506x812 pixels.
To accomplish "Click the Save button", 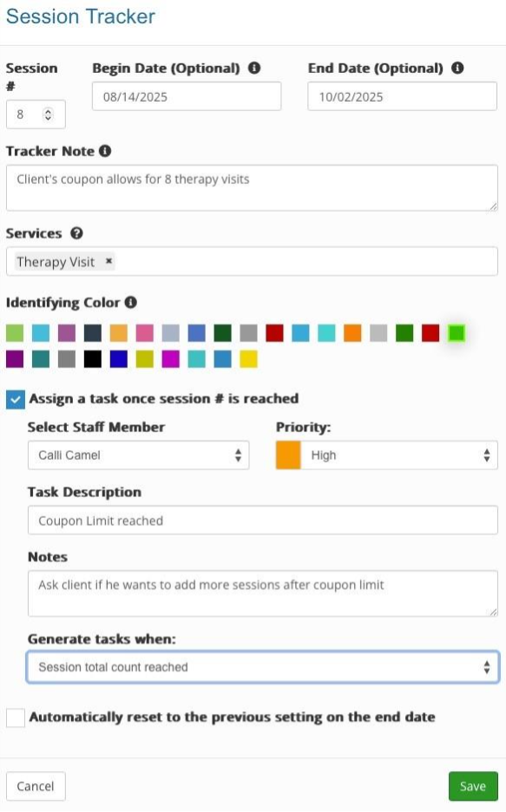I will 473,786.
